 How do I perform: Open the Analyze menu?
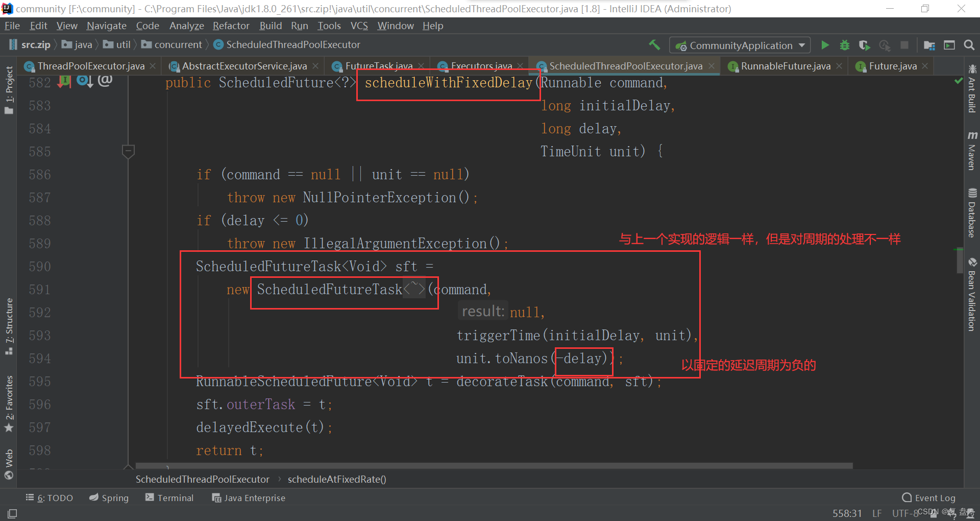[187, 26]
